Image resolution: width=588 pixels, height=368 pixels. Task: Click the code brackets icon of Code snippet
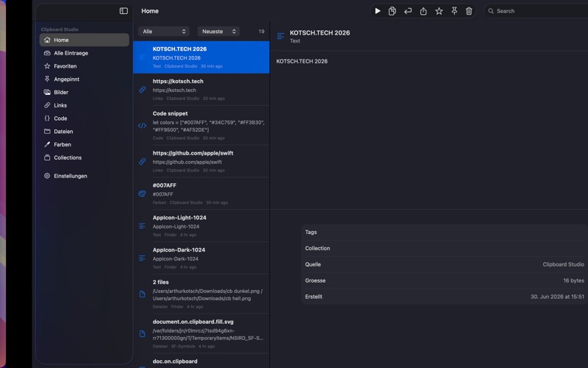point(142,125)
